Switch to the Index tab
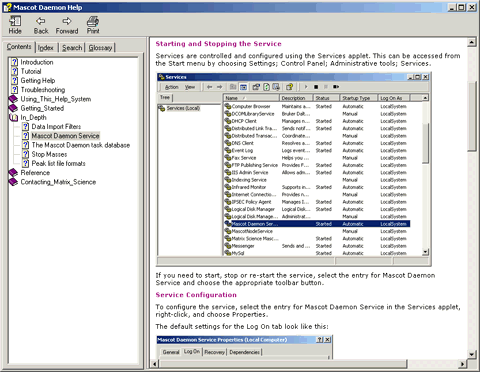The image size is (480, 372). coord(46,48)
